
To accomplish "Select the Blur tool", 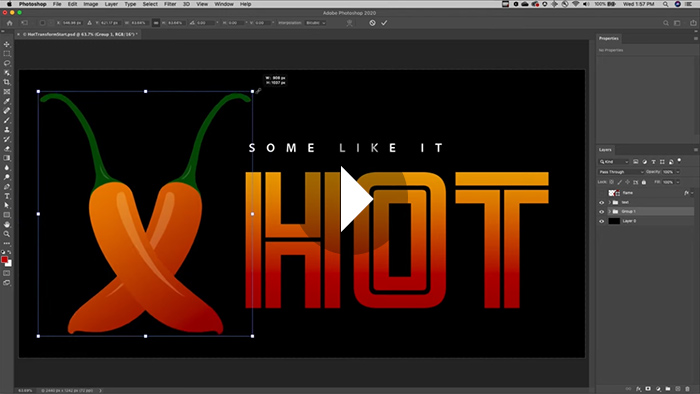I will pyautogui.click(x=7, y=168).
